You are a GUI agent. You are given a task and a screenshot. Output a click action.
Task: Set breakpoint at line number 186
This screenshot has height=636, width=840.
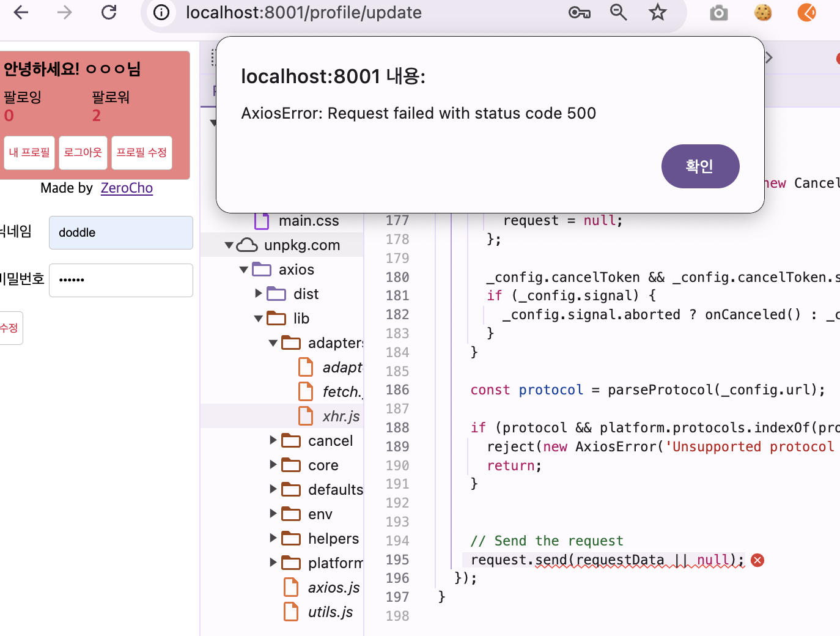pos(397,390)
